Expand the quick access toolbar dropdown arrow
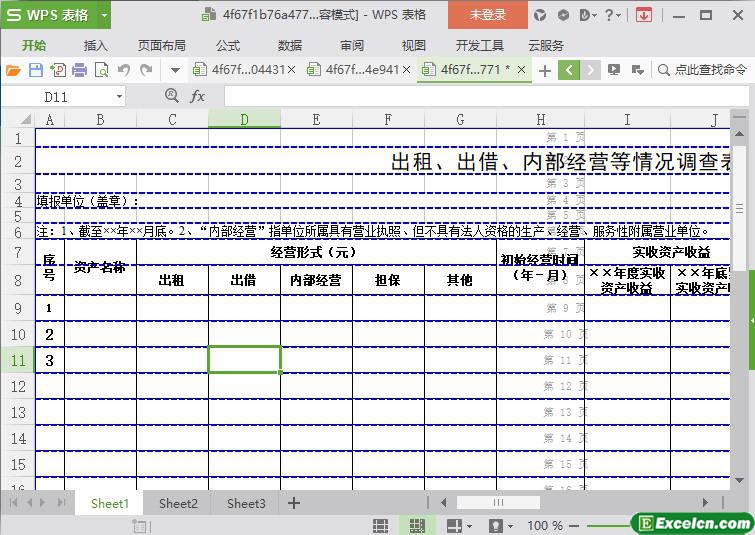 [175, 70]
